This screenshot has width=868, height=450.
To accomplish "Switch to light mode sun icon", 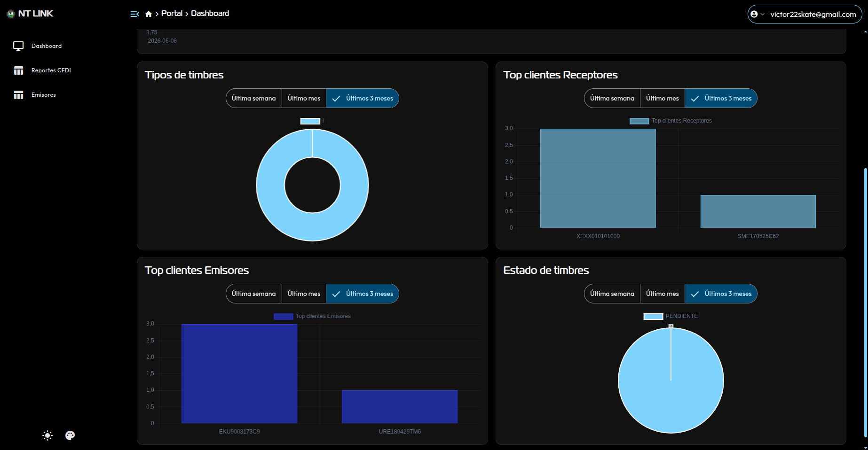I will click(x=47, y=435).
